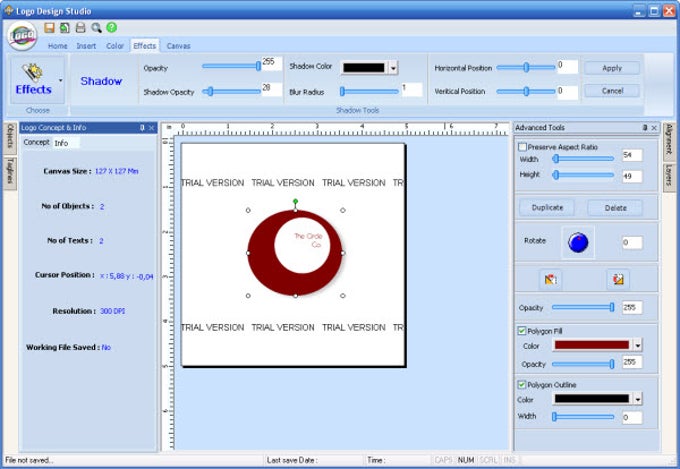
Task: Click the Delete button
Action: point(615,208)
